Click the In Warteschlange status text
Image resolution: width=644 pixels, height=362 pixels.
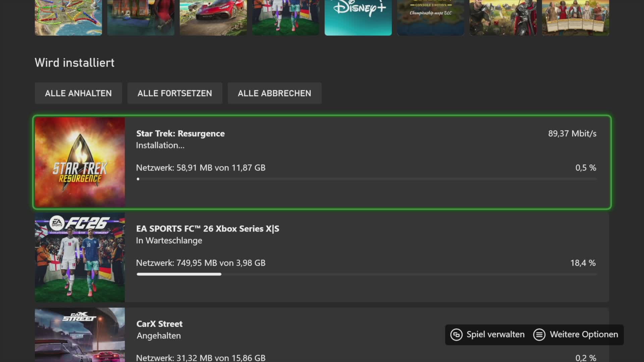(x=169, y=241)
